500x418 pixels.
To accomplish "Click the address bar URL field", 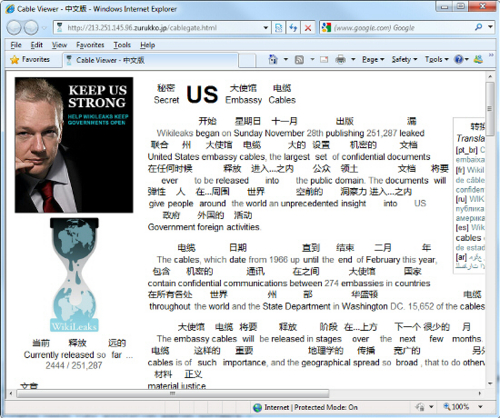I will (162, 28).
